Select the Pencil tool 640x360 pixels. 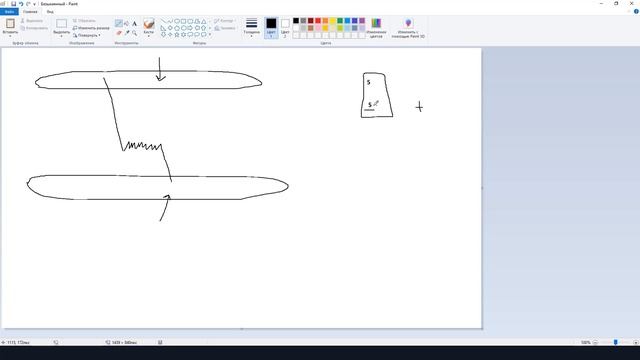click(x=119, y=23)
